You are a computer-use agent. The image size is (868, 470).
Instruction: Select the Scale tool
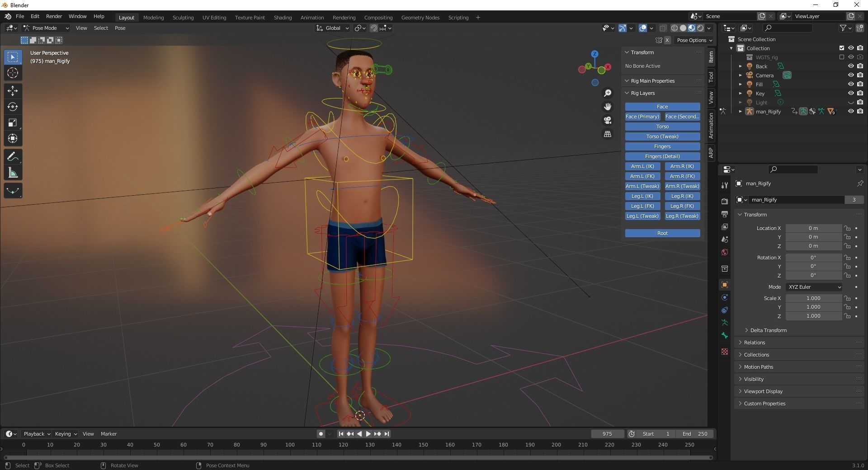(x=13, y=122)
